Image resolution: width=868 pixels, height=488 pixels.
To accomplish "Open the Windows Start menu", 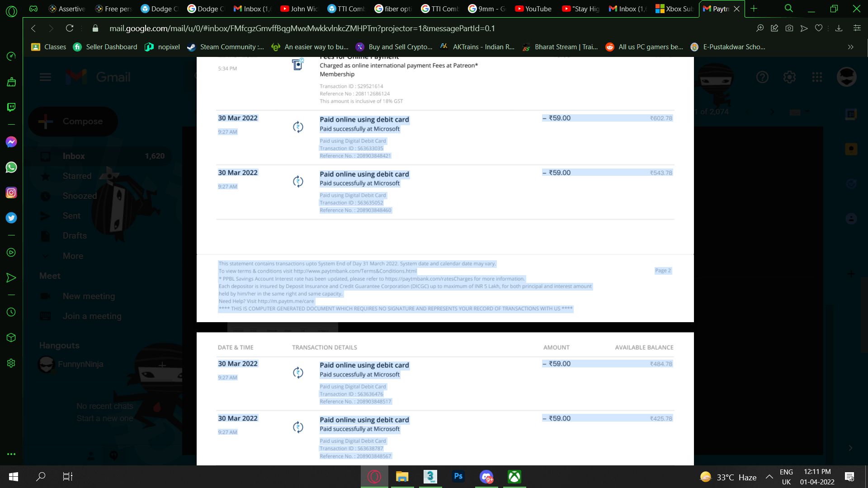I will tap(14, 477).
